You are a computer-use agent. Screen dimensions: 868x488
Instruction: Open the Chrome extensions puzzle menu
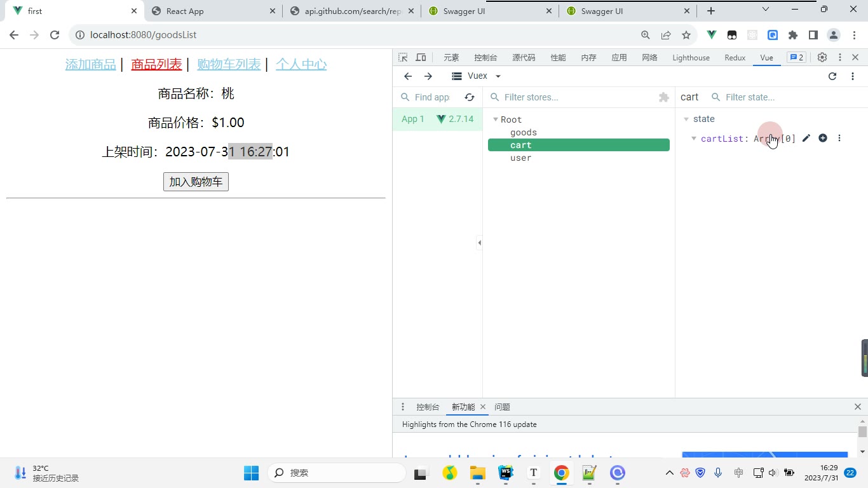(793, 35)
